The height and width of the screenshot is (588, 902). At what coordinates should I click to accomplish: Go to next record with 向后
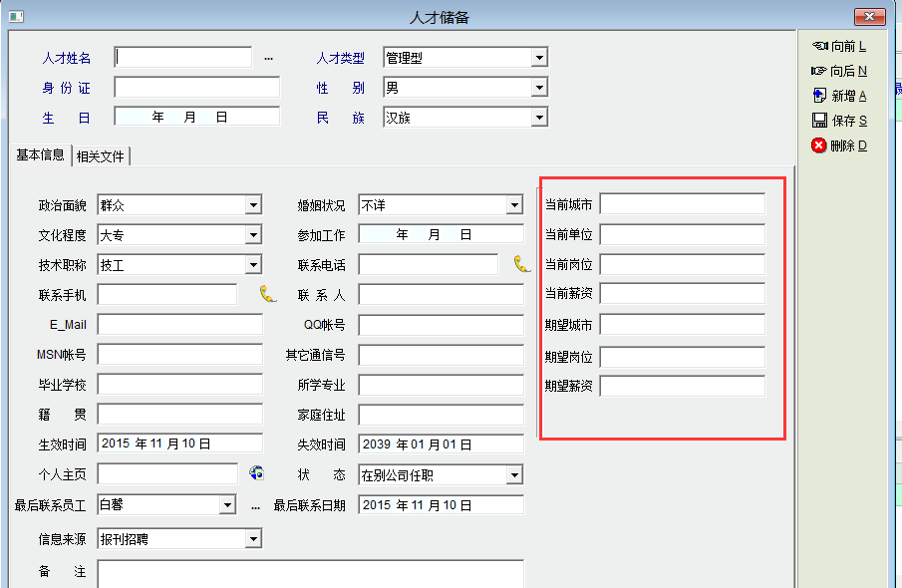(838, 71)
